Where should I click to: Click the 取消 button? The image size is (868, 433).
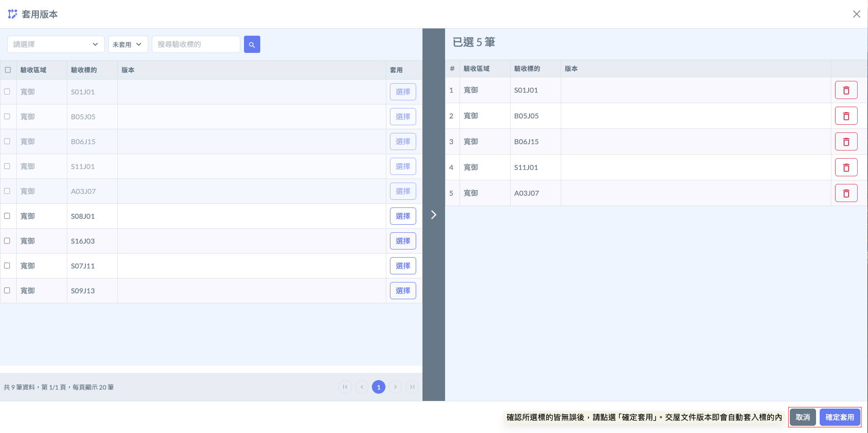802,417
